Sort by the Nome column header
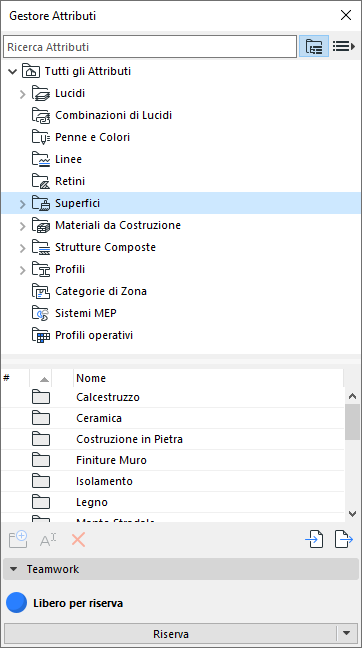Screen dimensions: 362x648 coord(208,378)
